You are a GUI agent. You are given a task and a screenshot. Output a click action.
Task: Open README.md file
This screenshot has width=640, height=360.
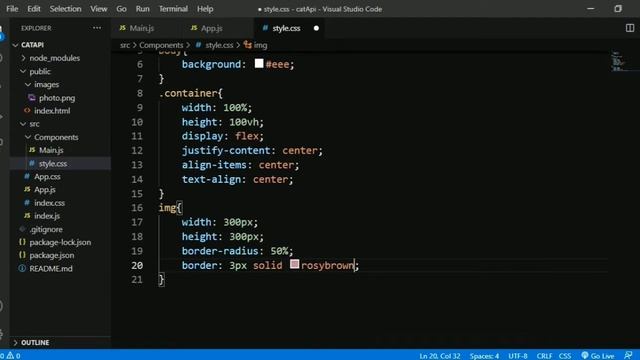(51, 269)
